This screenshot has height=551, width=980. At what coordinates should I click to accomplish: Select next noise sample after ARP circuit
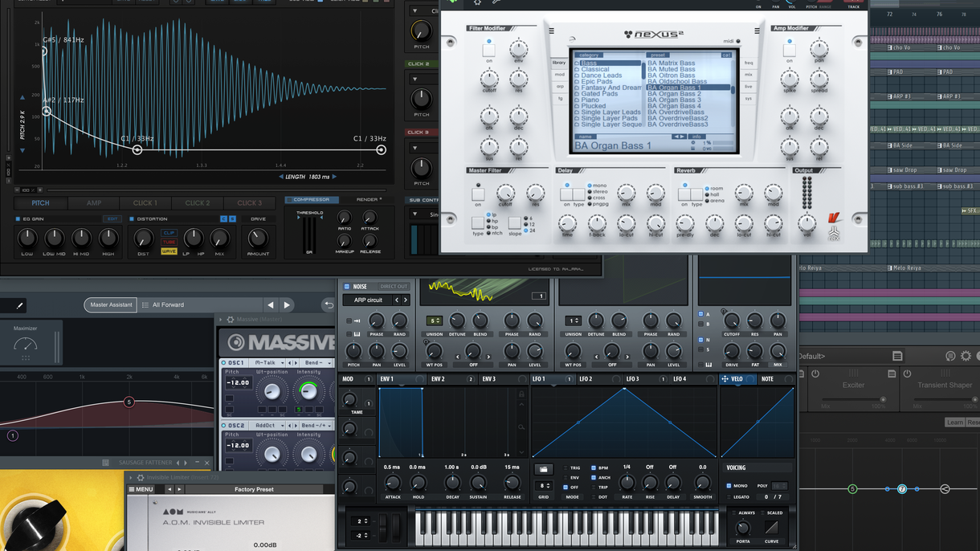406,300
